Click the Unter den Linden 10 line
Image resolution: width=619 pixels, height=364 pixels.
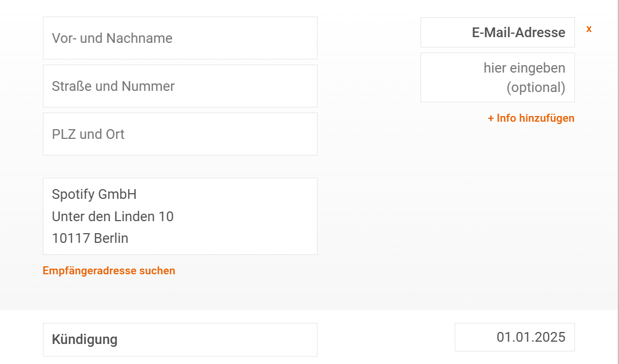tap(113, 217)
